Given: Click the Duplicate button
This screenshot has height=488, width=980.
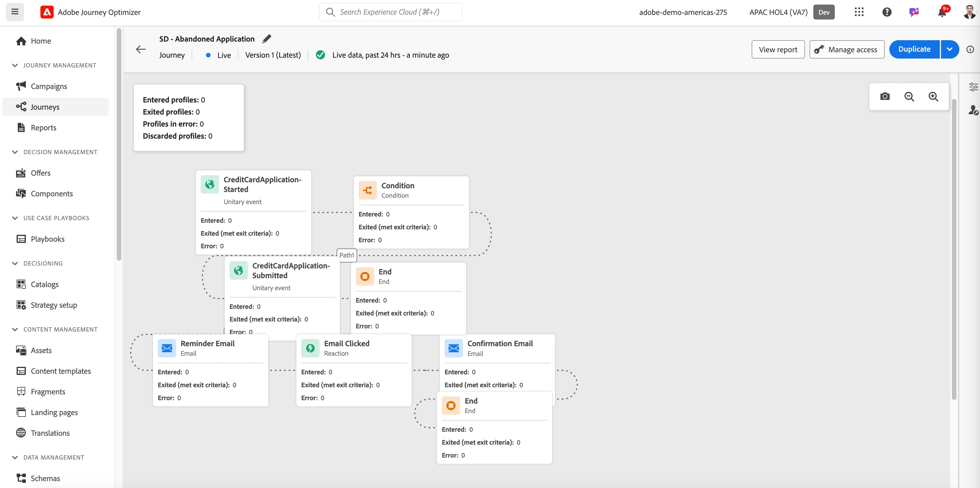Looking at the screenshot, I should tap(914, 49).
